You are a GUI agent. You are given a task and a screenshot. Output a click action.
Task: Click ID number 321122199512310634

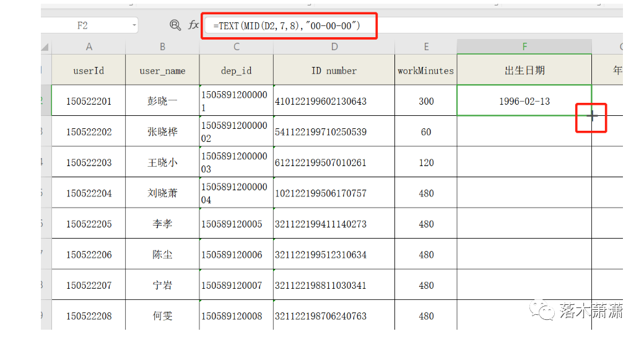pos(334,254)
